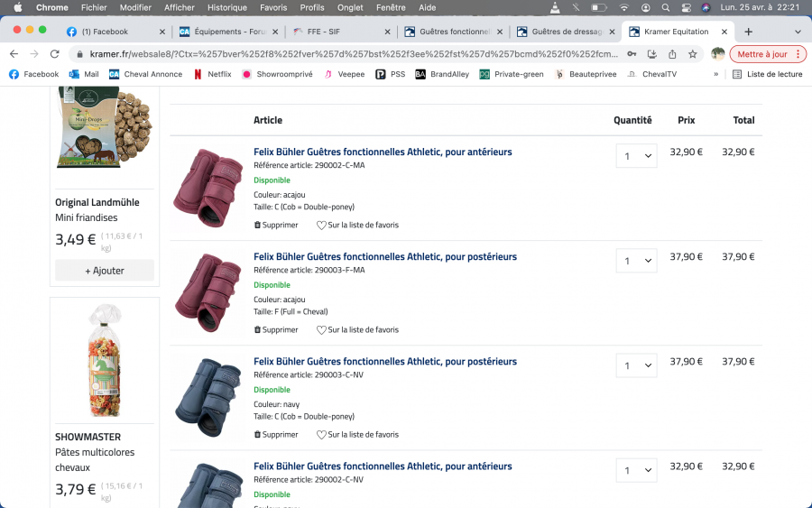Open quantity dropdown for acajou antérieurs boots
This screenshot has height=508, width=812.
point(636,156)
